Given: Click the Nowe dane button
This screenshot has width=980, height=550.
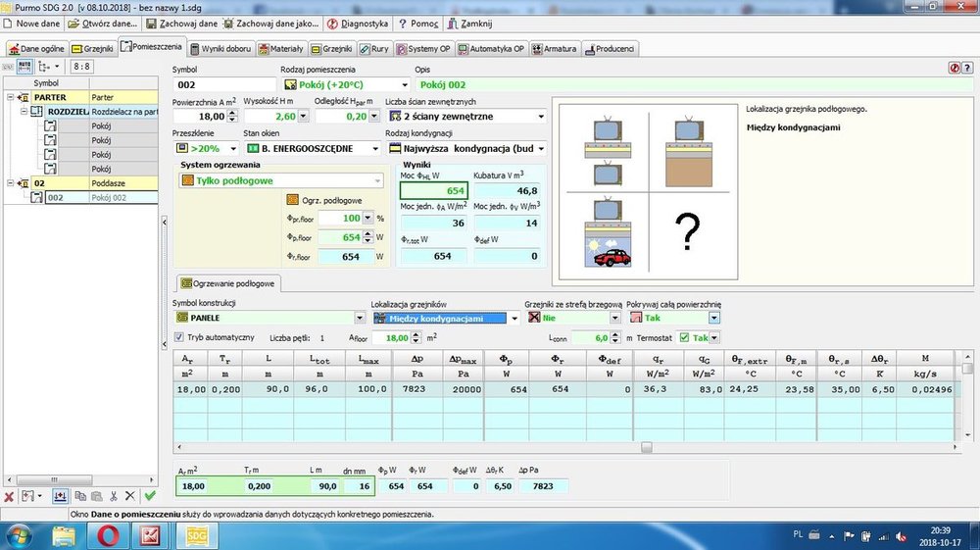Looking at the screenshot, I should (x=34, y=24).
